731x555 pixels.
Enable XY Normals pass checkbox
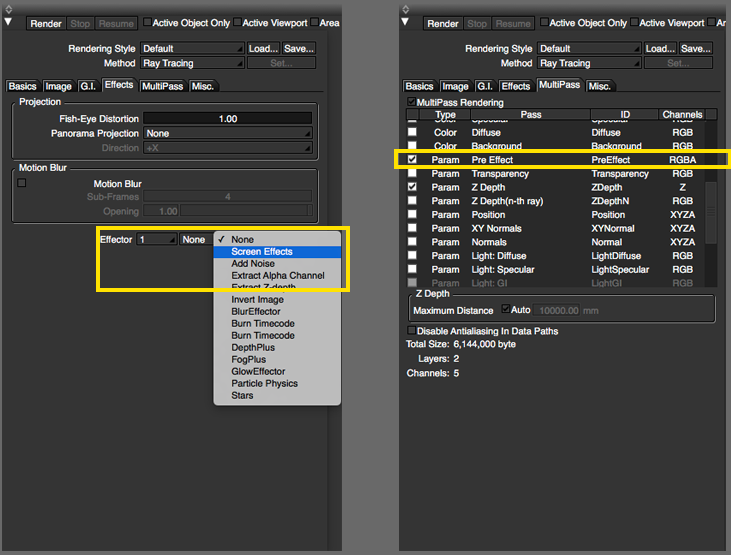point(412,228)
